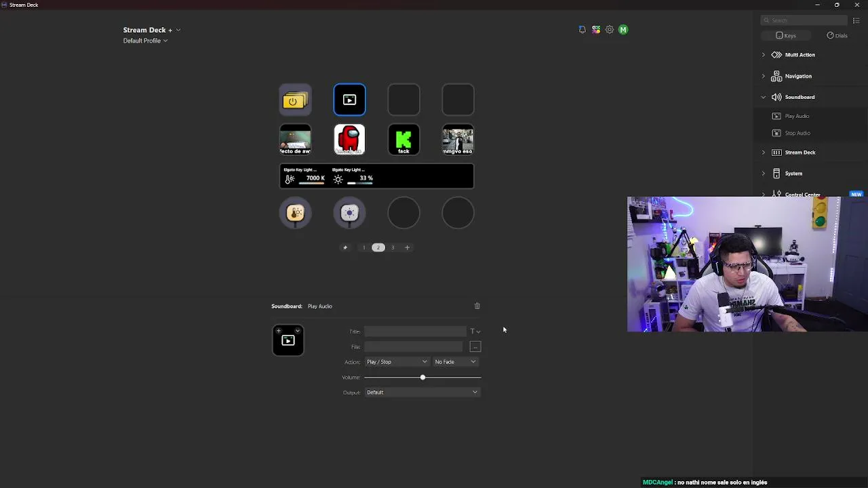
Task: Adjust the Volume slider handle
Action: point(422,377)
